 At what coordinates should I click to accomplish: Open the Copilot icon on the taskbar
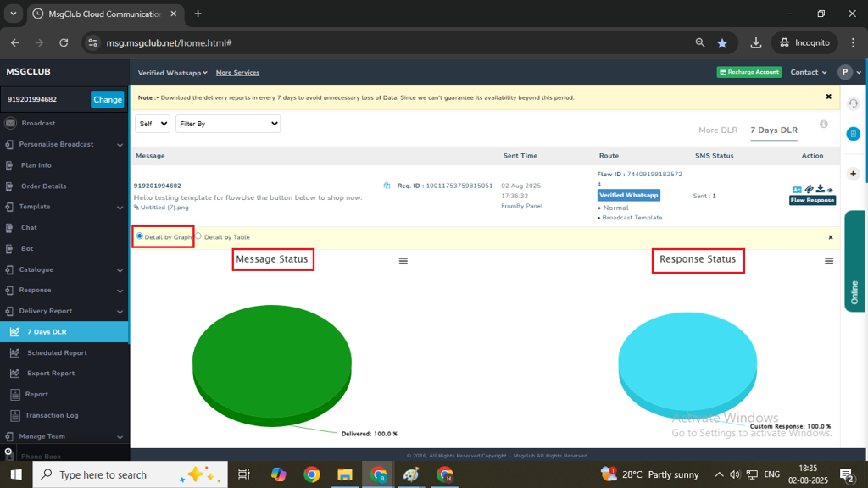(x=278, y=474)
